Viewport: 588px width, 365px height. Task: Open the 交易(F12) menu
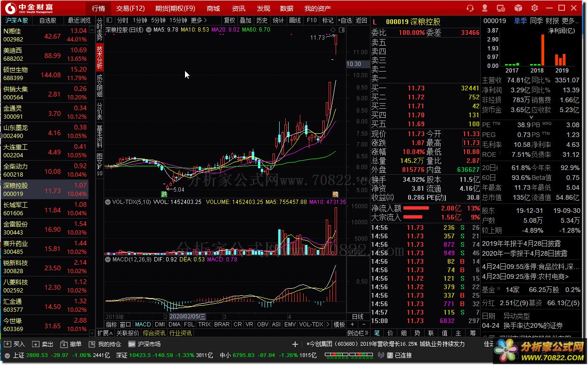(x=131, y=8)
